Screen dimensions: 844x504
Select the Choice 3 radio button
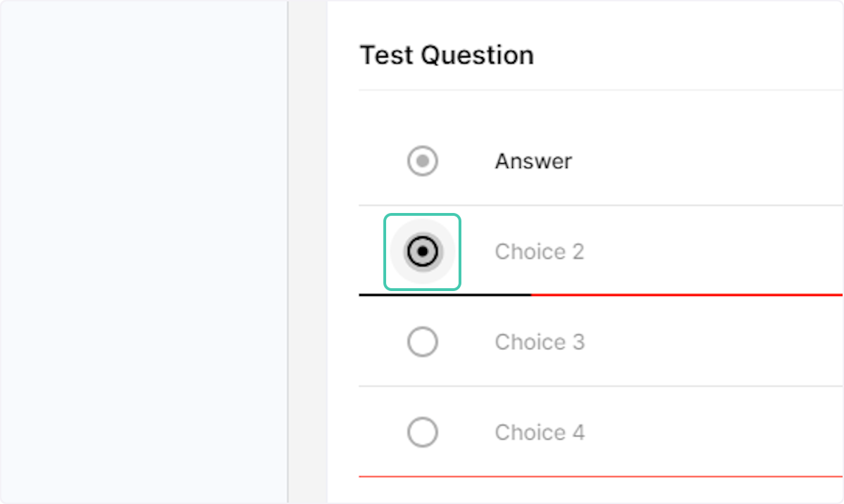422,342
